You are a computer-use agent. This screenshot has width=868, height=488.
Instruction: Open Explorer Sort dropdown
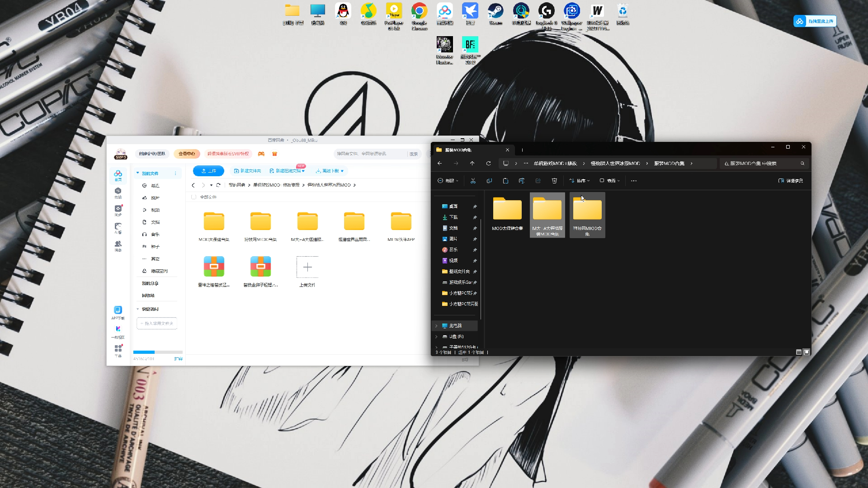[579, 181]
